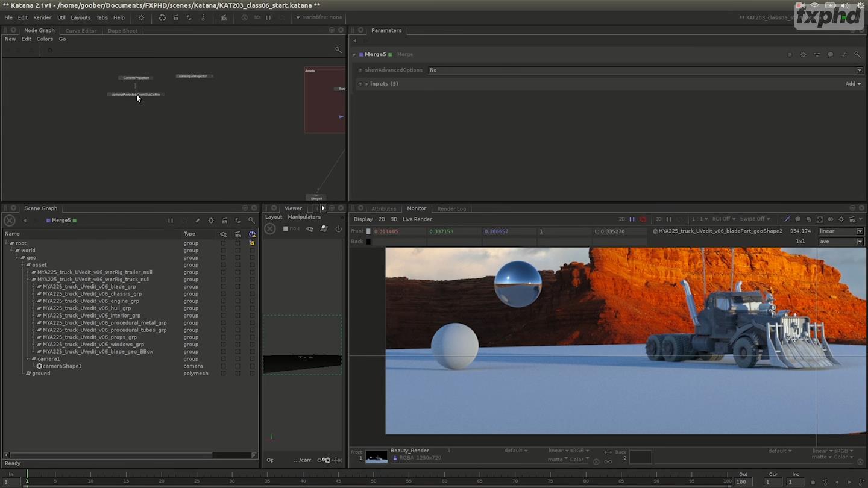Click the Front color swatch in Monitor
This screenshot has height=488, width=868.
(368, 231)
